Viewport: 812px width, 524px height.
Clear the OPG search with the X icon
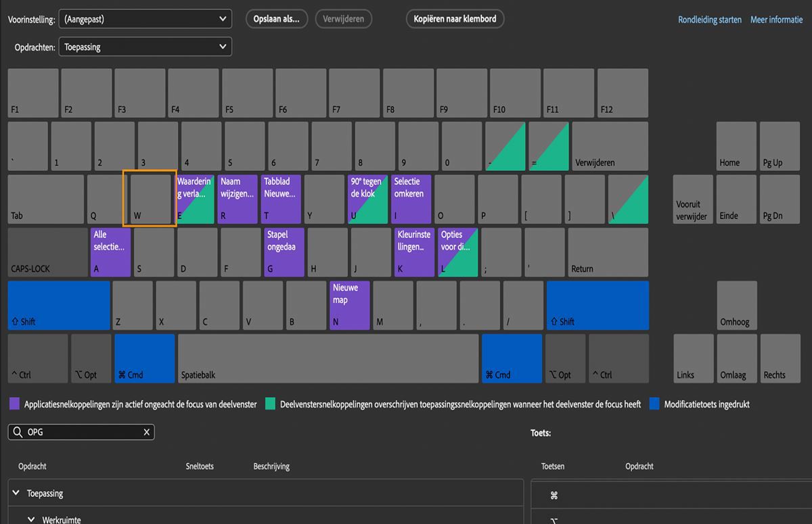click(x=146, y=432)
